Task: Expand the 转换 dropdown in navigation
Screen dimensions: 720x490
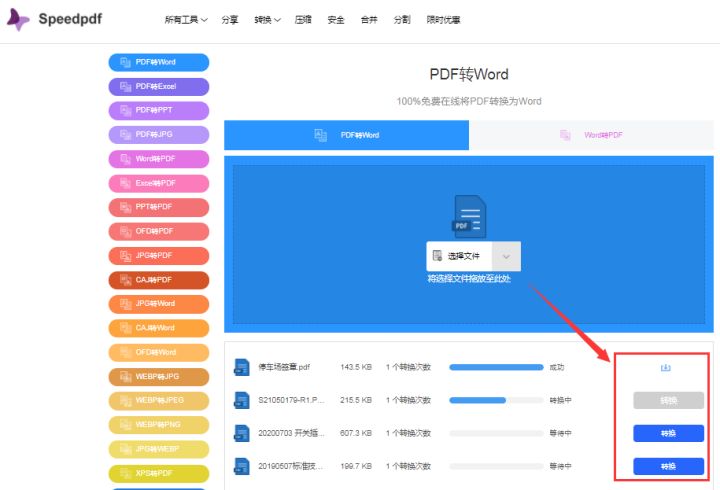Action: [x=267, y=20]
